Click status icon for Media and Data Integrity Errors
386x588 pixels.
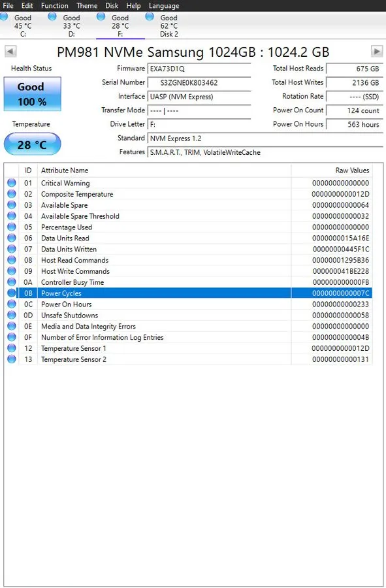12,326
